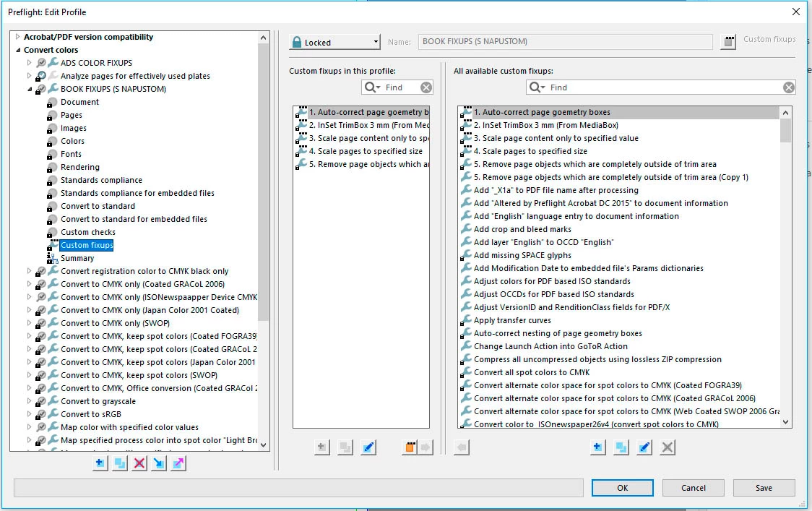Click wrench icon of Convert to grayscale

point(53,401)
